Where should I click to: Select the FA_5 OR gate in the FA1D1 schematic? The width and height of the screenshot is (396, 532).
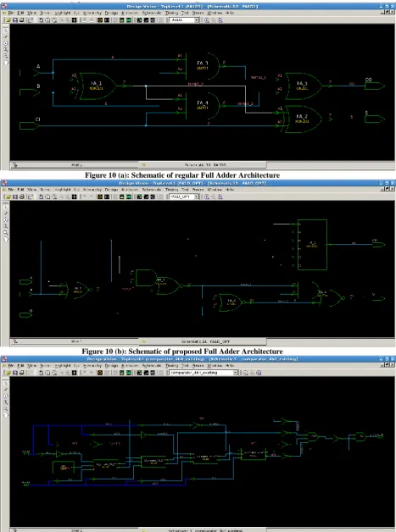303,86
